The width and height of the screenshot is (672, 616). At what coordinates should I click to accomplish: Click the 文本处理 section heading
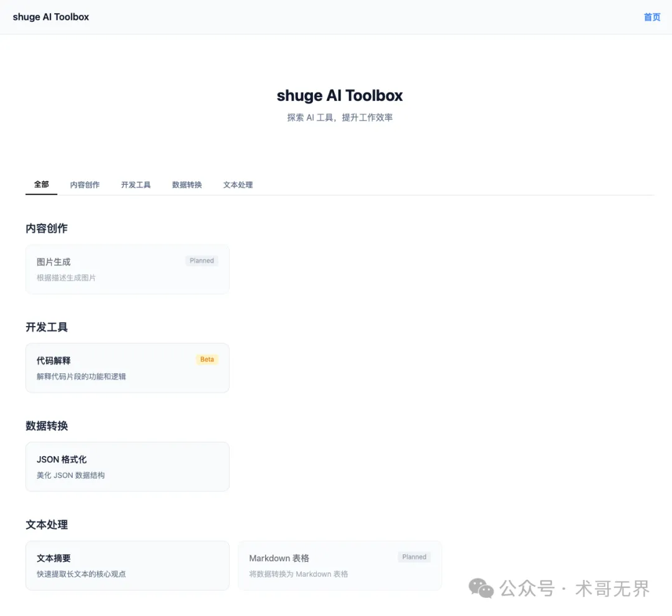47,525
